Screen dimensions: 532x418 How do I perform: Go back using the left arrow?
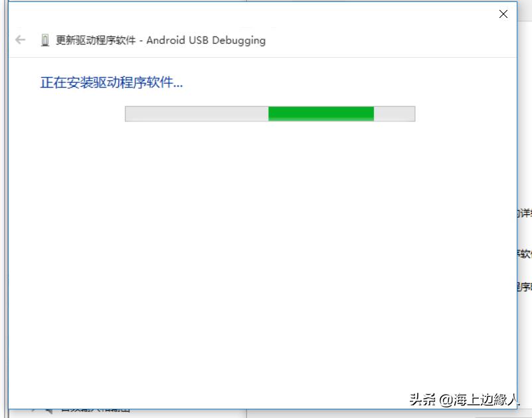pos(21,40)
